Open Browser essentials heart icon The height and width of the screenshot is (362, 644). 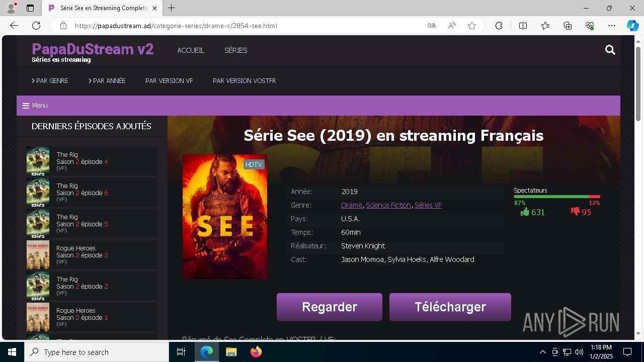[590, 26]
